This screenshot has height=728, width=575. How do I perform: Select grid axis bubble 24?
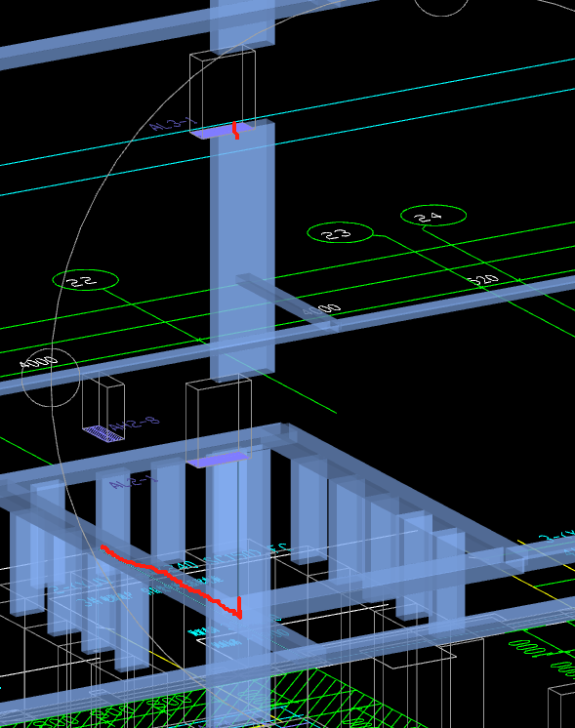pyautogui.click(x=433, y=216)
